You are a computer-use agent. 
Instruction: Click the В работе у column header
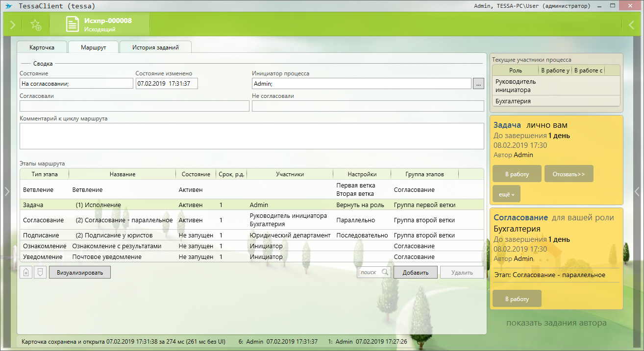pos(555,70)
